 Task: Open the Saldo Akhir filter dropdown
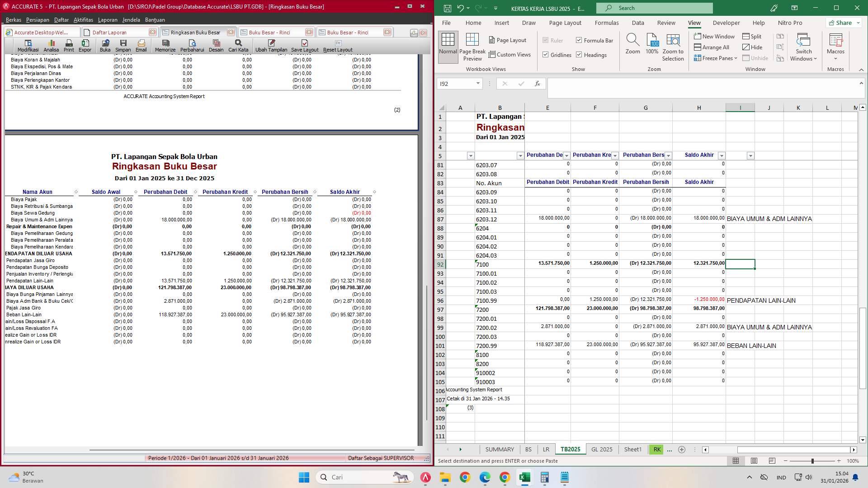pos(722,155)
